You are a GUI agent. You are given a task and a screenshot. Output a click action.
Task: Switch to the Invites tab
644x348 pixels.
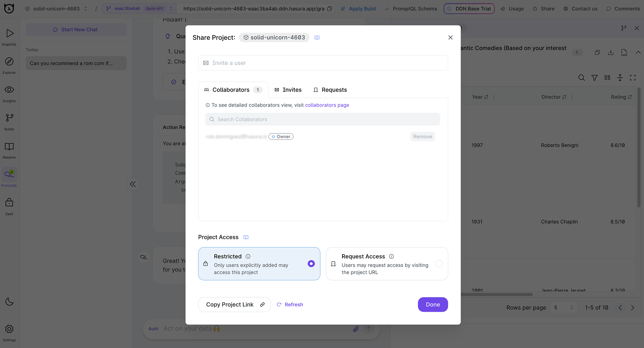coord(288,90)
